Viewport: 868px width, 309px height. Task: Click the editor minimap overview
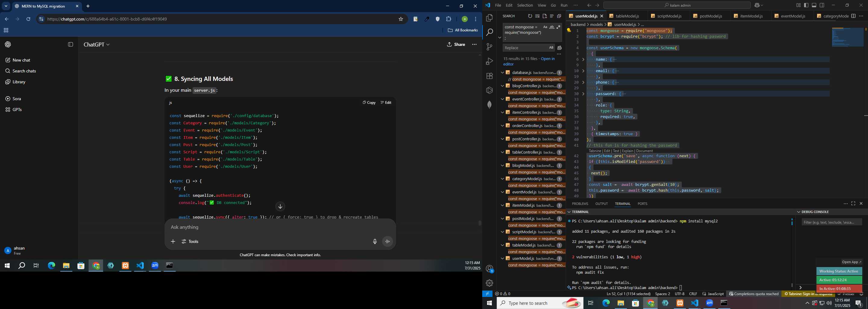coord(848,37)
